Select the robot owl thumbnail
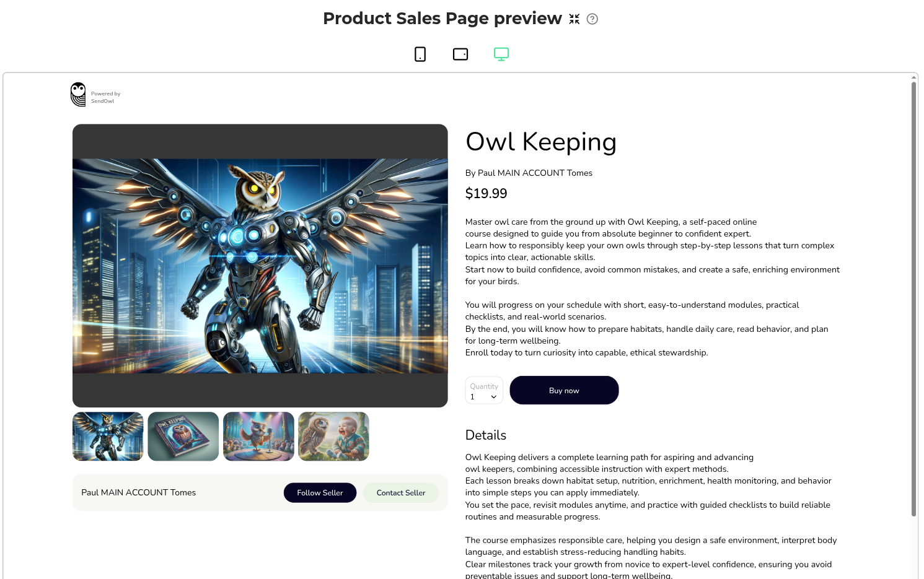 click(x=108, y=437)
